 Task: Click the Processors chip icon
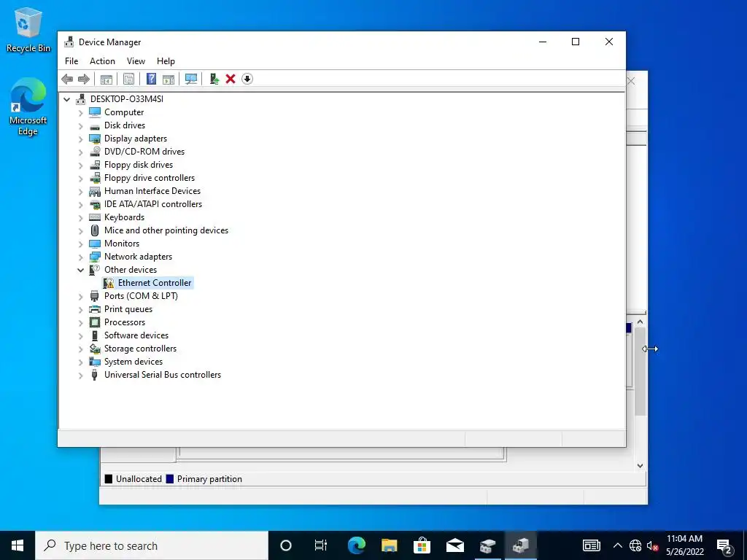coord(95,322)
